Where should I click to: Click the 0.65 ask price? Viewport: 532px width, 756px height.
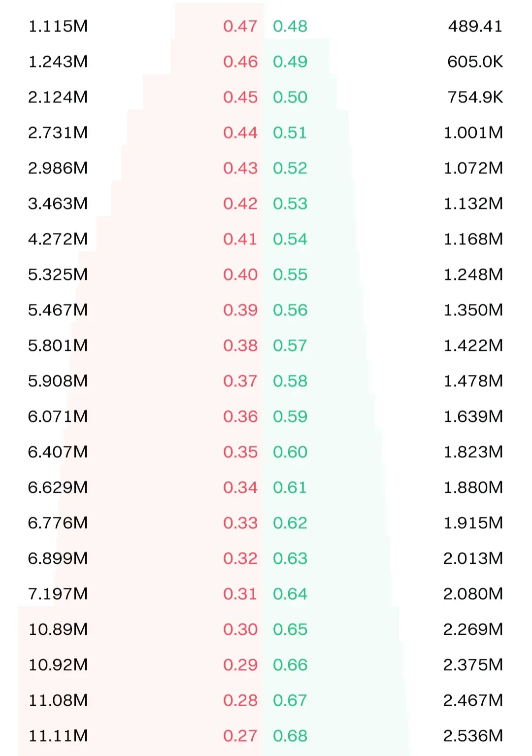(290, 629)
